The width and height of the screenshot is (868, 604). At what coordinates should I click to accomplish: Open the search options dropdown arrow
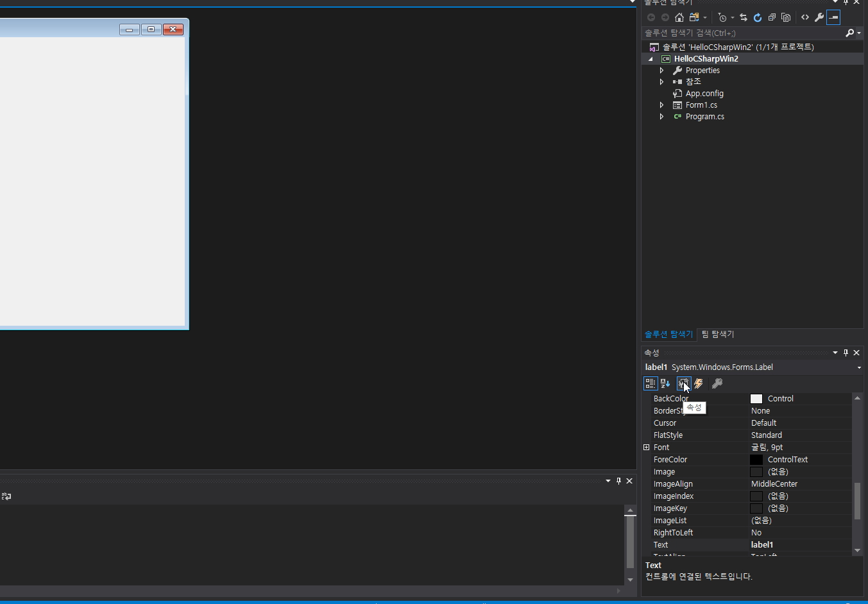pos(859,33)
